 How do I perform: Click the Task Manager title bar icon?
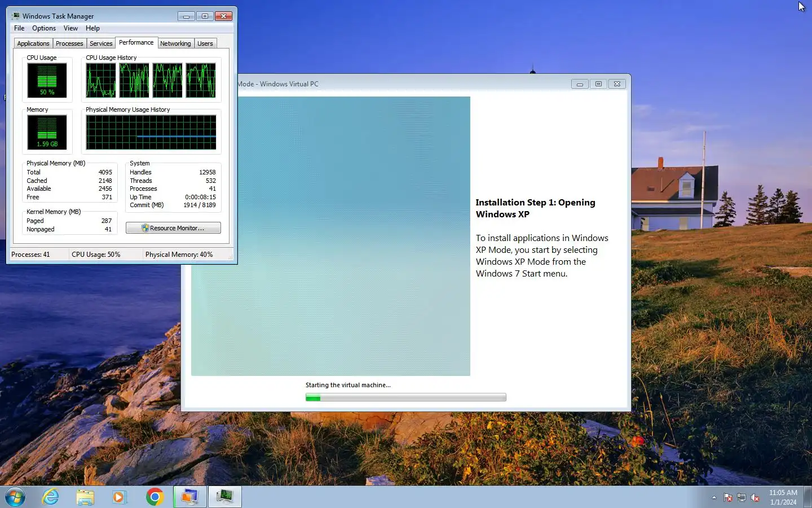[16, 16]
